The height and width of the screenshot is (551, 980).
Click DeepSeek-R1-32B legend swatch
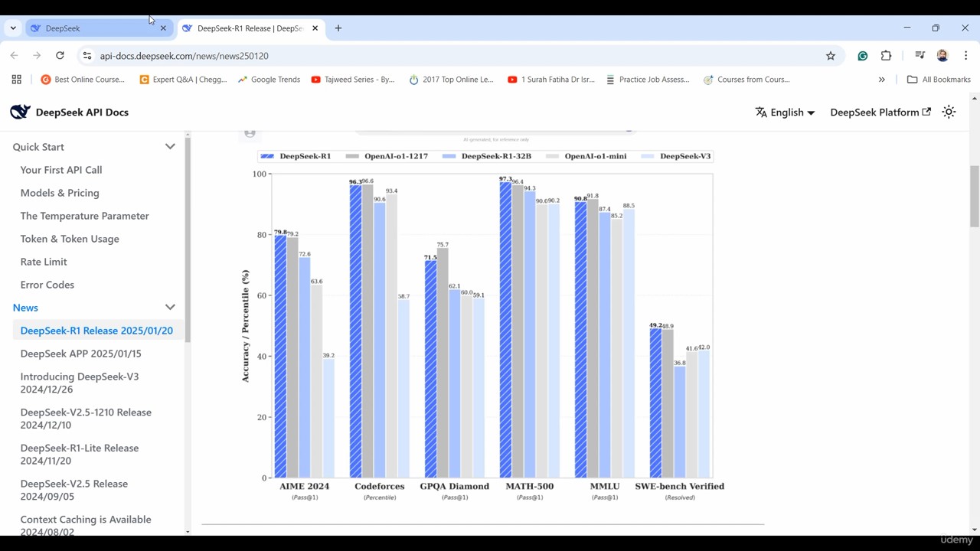(x=449, y=156)
